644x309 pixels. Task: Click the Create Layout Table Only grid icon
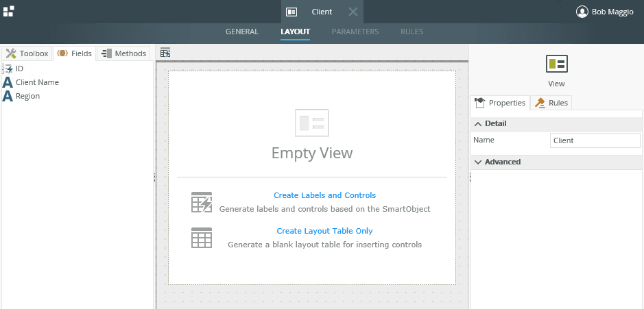coord(202,238)
